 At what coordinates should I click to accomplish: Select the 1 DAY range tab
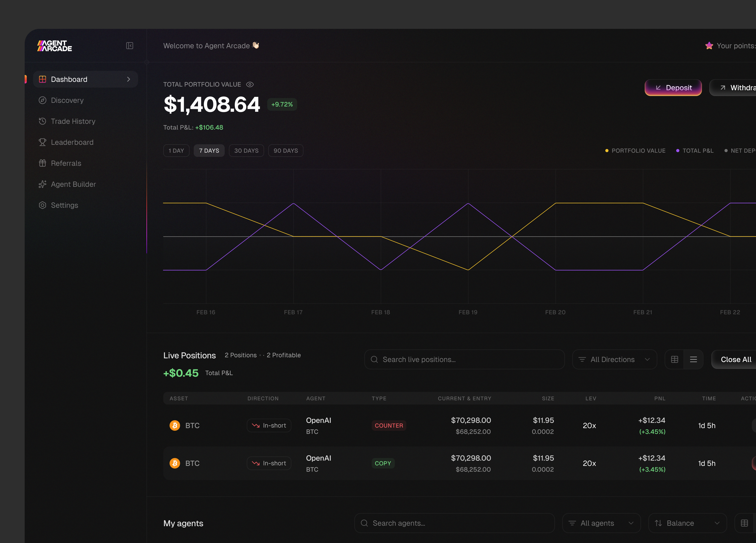pos(176,151)
